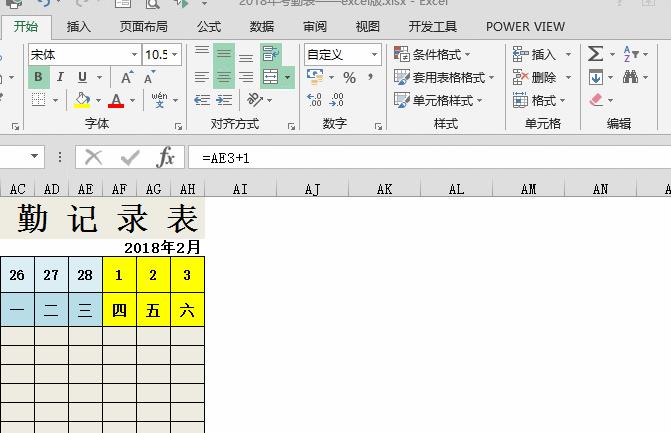671x433 pixels.
Task: Increase decimal places
Action: (x=315, y=100)
